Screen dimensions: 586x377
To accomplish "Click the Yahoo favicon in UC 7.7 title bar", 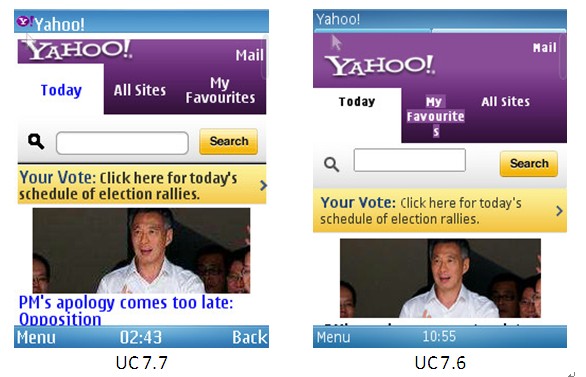I will 25,22.
